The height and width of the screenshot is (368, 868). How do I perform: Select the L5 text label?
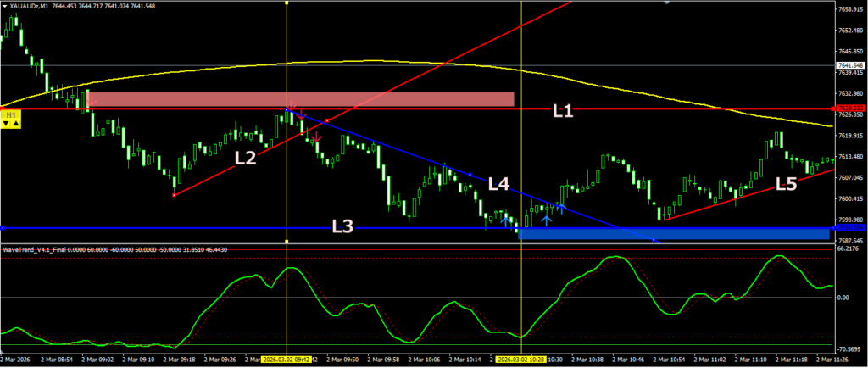pos(787,184)
